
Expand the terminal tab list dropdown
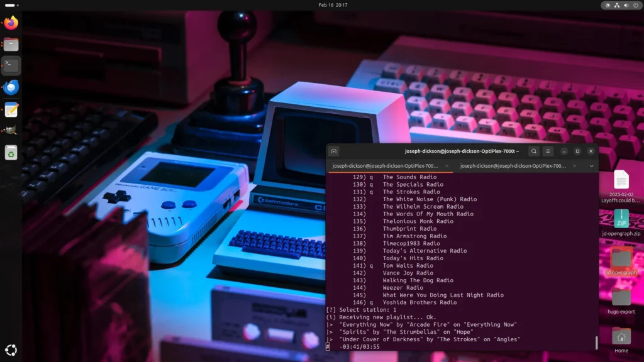coord(591,166)
